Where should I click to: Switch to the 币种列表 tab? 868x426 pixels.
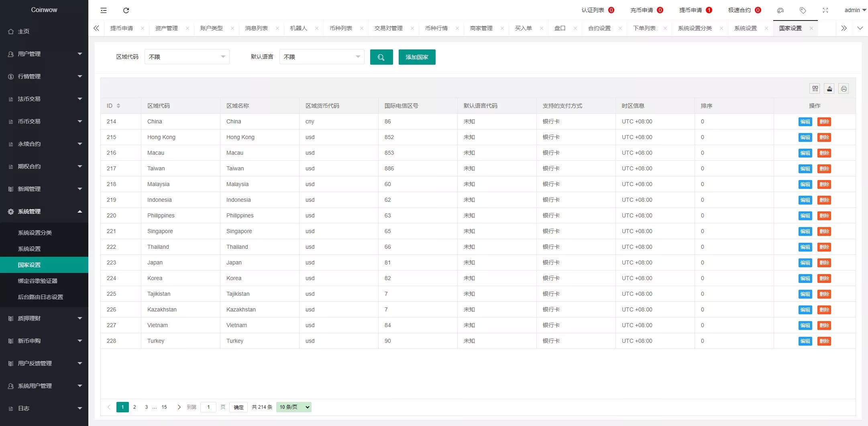click(x=340, y=28)
